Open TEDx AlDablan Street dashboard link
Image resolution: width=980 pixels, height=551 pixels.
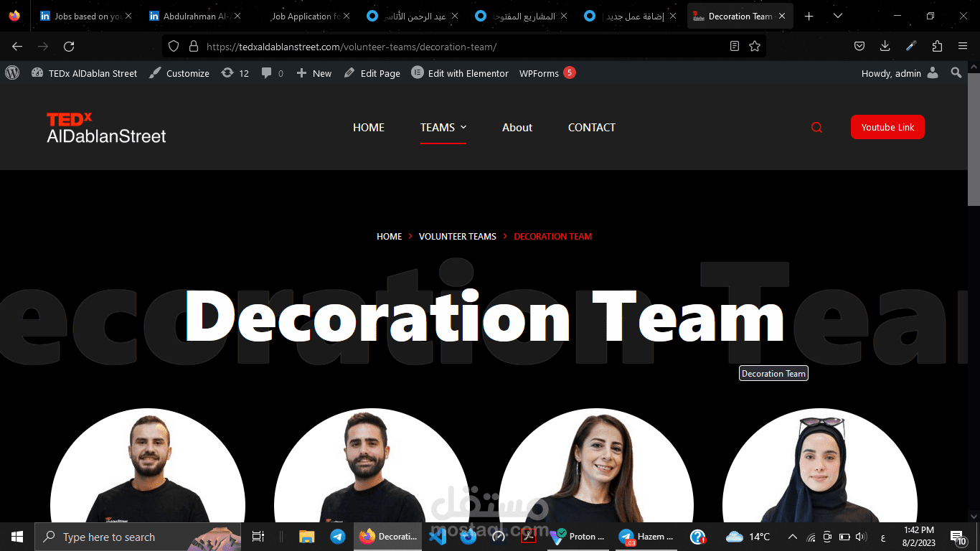click(85, 73)
